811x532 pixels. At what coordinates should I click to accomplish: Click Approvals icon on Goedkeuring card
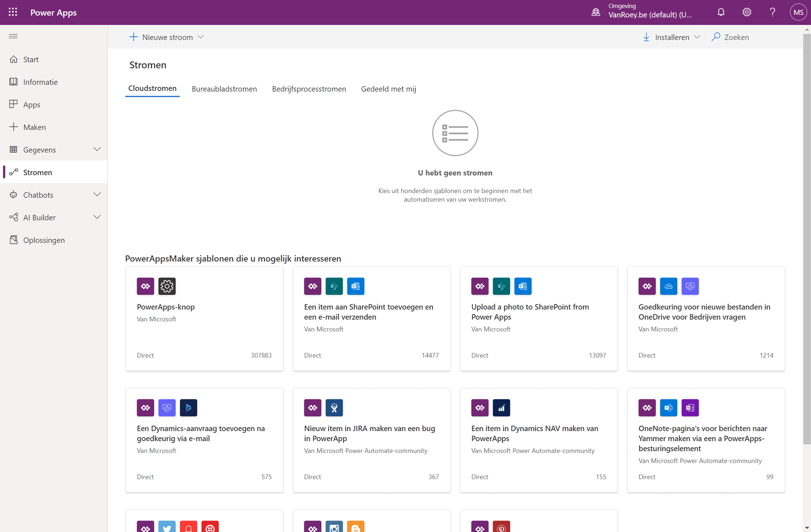pyautogui.click(x=690, y=286)
